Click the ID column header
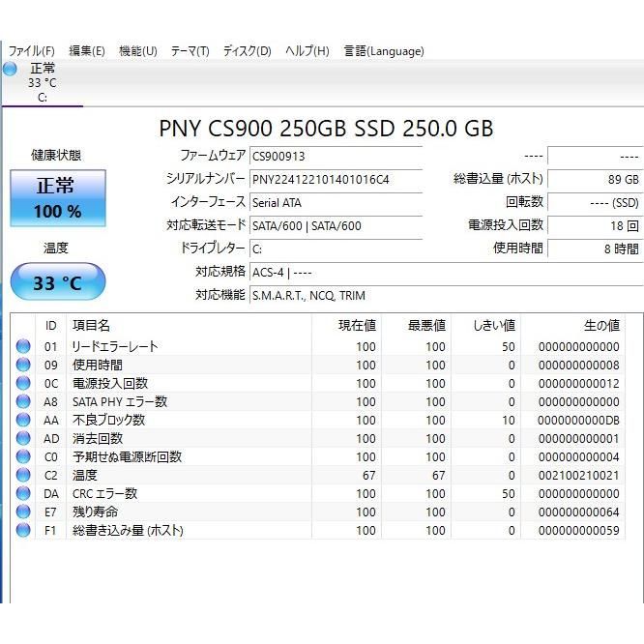644x644 pixels. pos(51,326)
